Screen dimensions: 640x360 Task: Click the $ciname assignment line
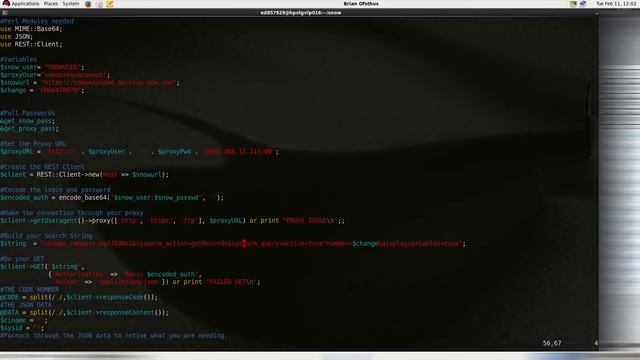[24, 320]
